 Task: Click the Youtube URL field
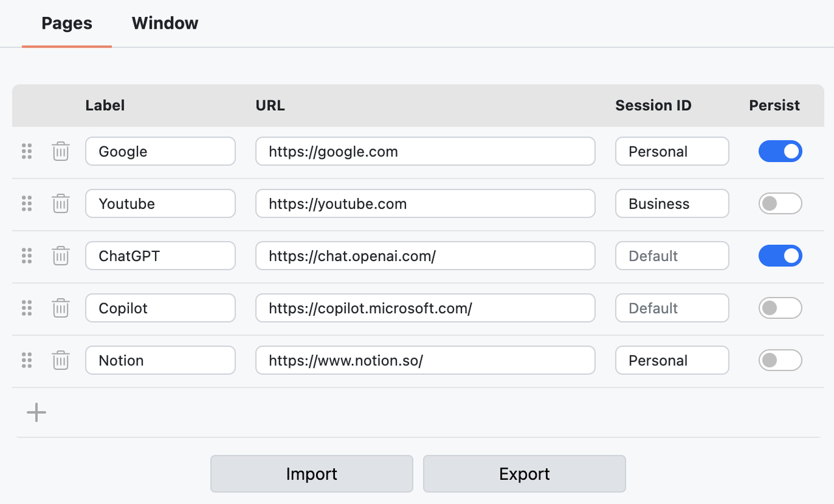425,204
